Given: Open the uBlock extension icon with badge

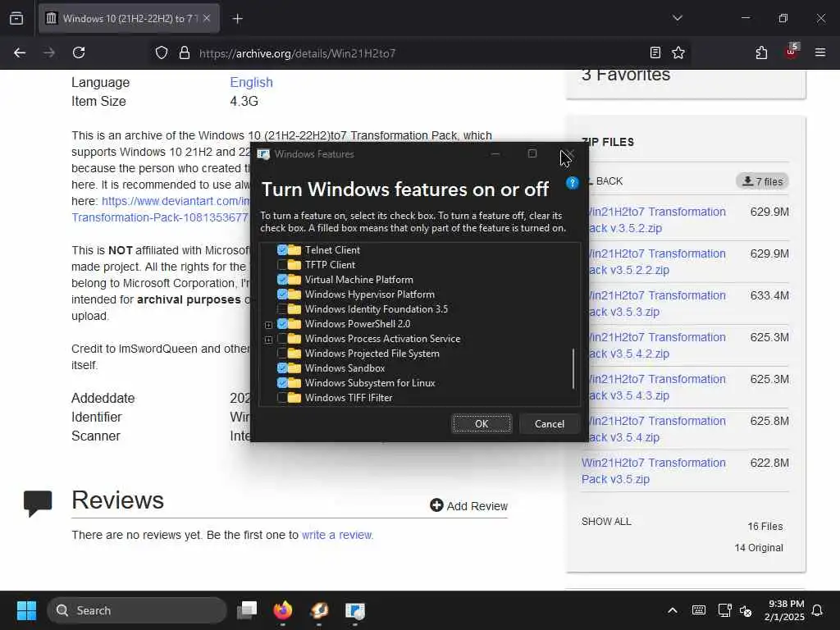Looking at the screenshot, I should (792, 52).
